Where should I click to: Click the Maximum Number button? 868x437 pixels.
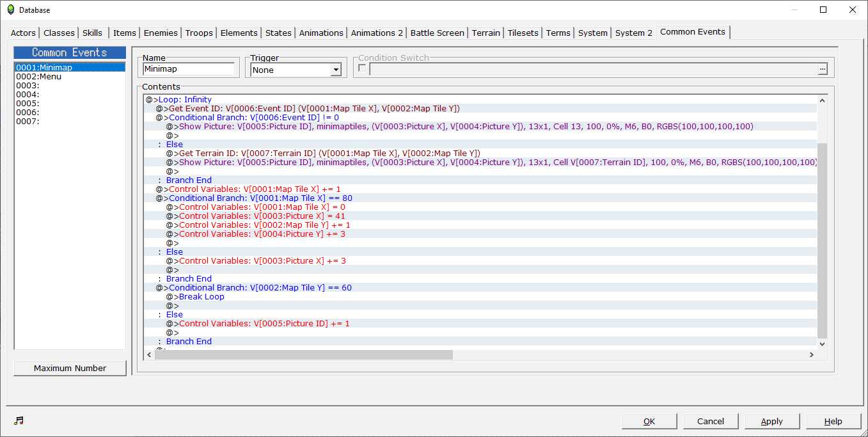point(70,368)
